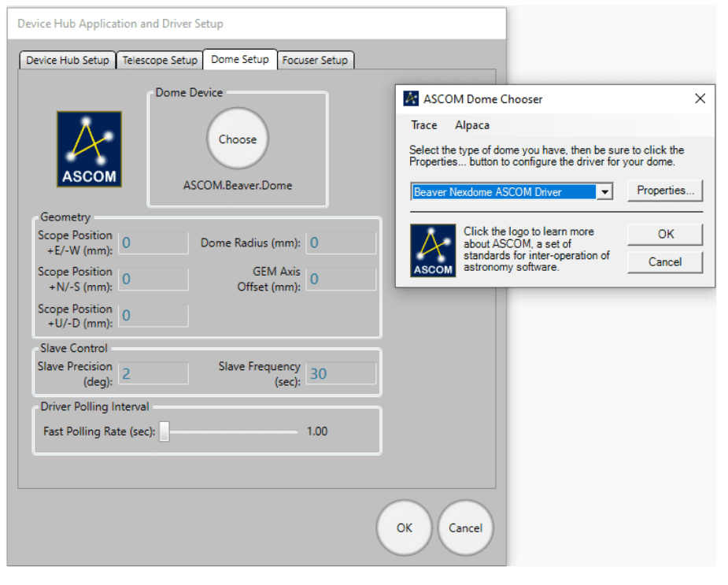Click the Slave Frequency (sec) field
Image resolution: width=728 pixels, height=585 pixels.
click(341, 373)
